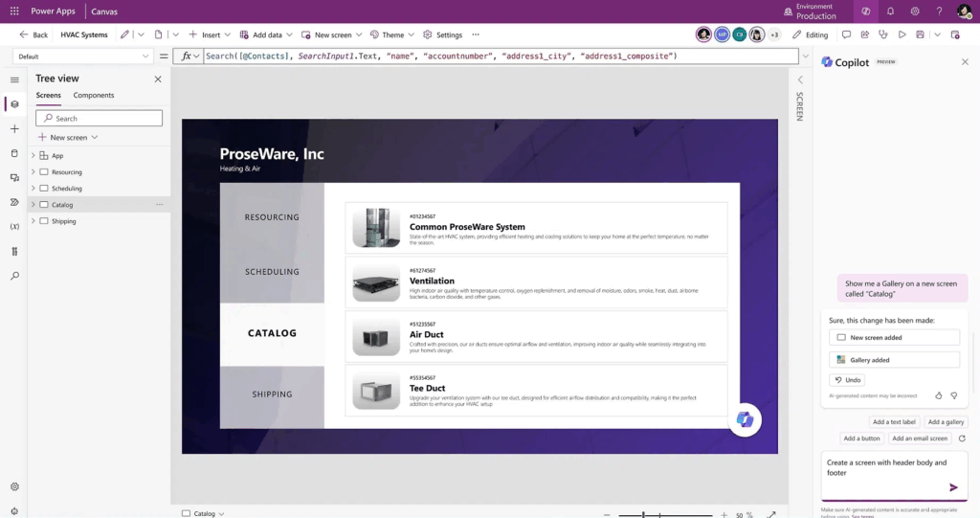Open the Data cylinder icon in the left rail
The image size is (980, 518).
(x=14, y=153)
